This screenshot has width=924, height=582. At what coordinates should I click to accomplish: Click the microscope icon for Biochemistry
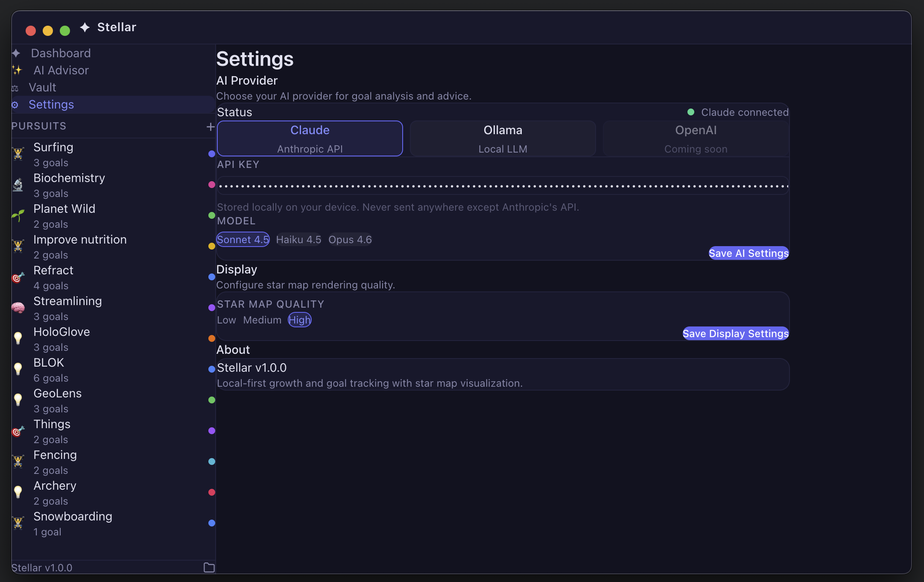coord(18,185)
